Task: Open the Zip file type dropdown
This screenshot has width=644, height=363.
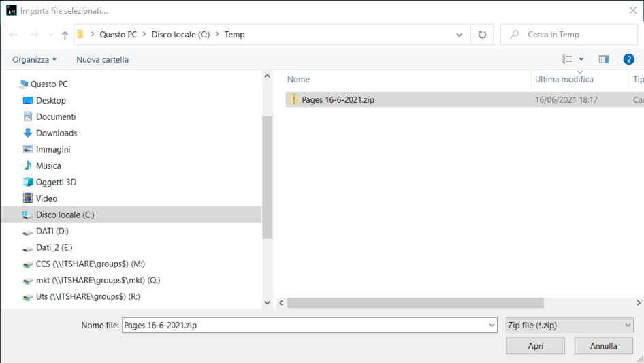Action: [x=570, y=326]
